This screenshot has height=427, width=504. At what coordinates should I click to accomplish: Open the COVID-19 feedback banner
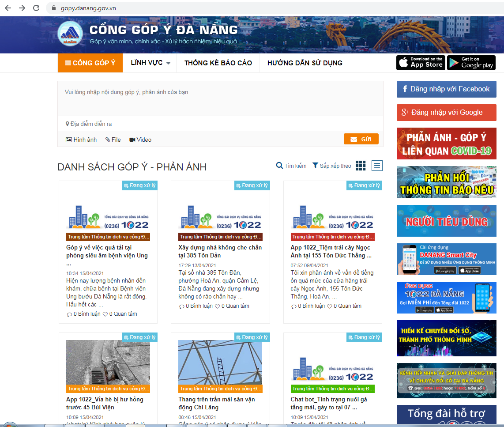tap(447, 144)
